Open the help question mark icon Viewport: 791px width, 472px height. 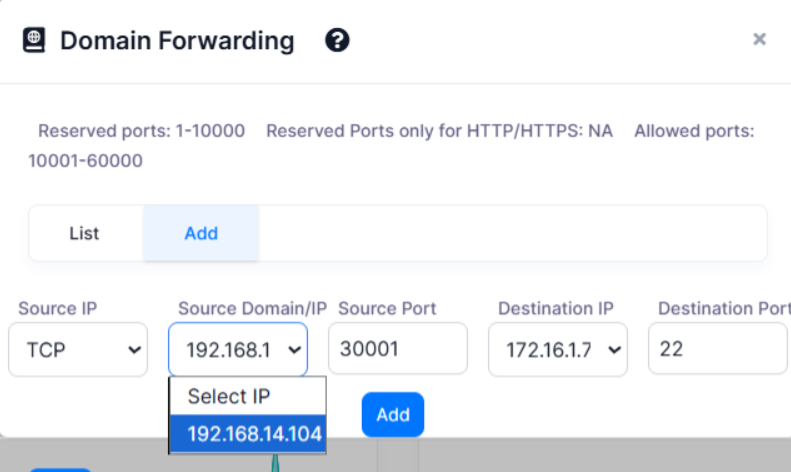[x=338, y=41]
